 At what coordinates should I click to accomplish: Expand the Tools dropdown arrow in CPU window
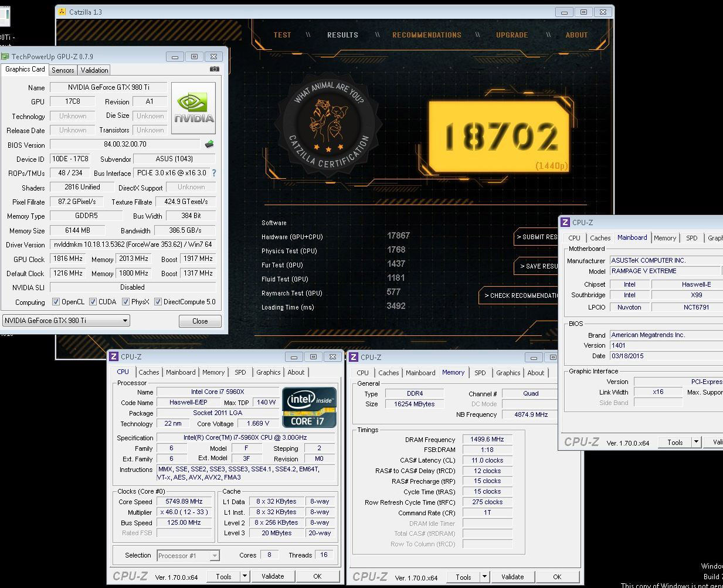pyautogui.click(x=245, y=576)
